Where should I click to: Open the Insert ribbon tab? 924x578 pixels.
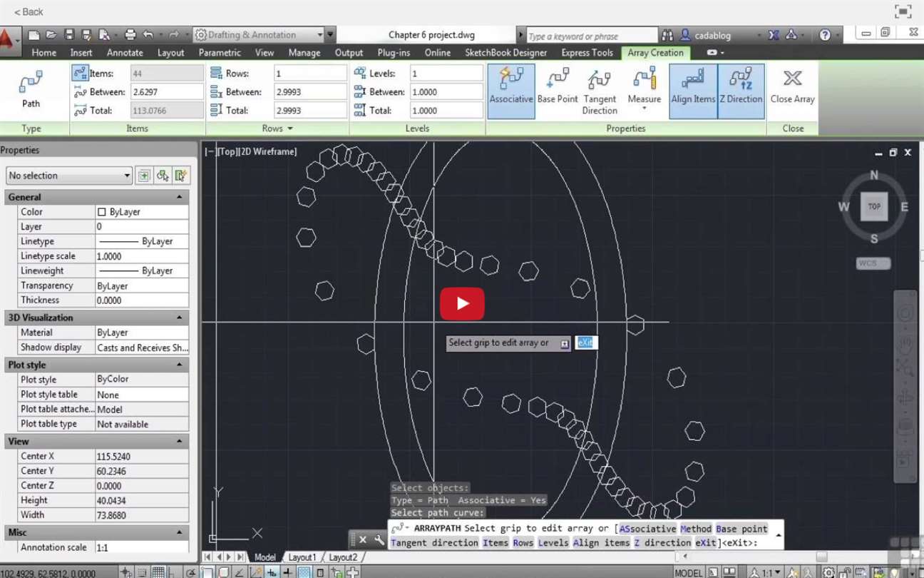pyautogui.click(x=81, y=53)
